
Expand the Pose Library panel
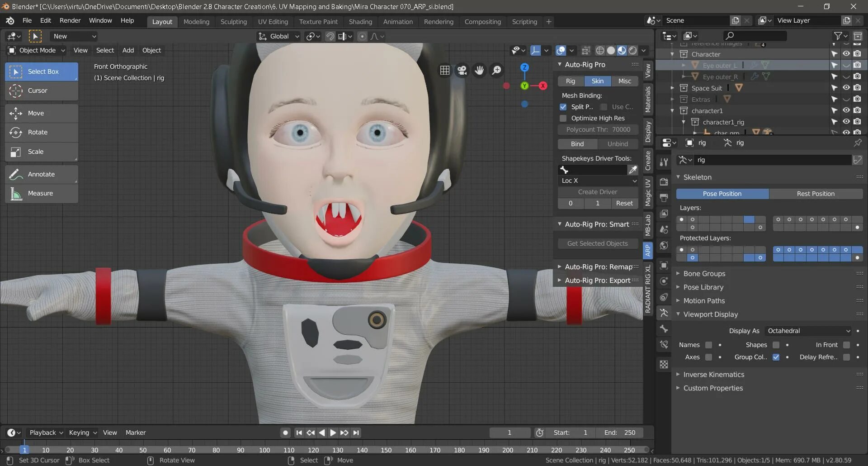[703, 287]
